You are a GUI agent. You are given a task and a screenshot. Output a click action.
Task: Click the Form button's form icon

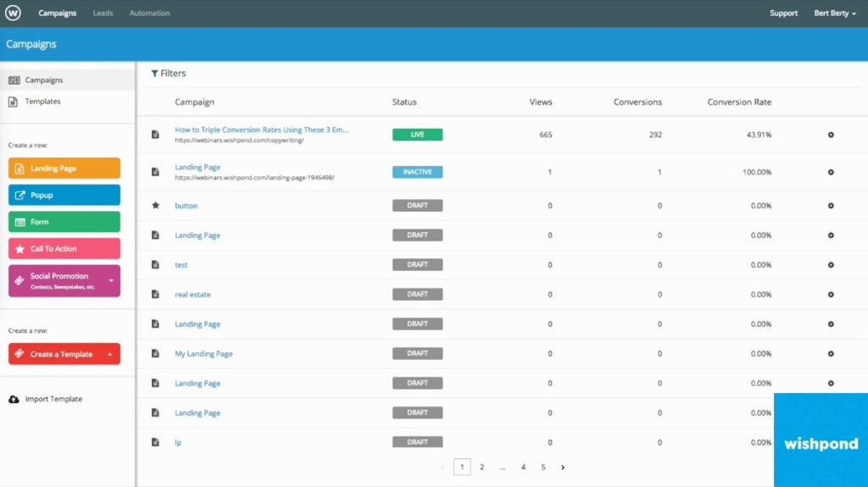tap(20, 222)
